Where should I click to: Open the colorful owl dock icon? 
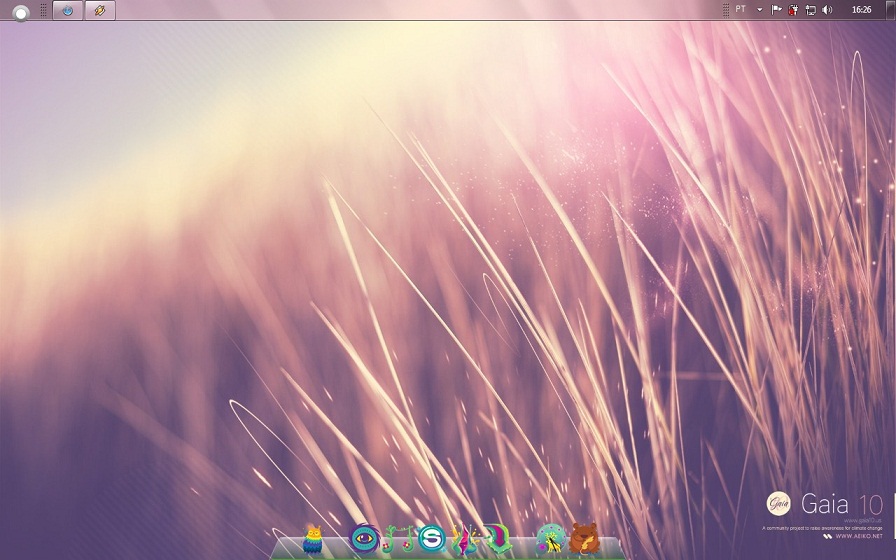313,540
